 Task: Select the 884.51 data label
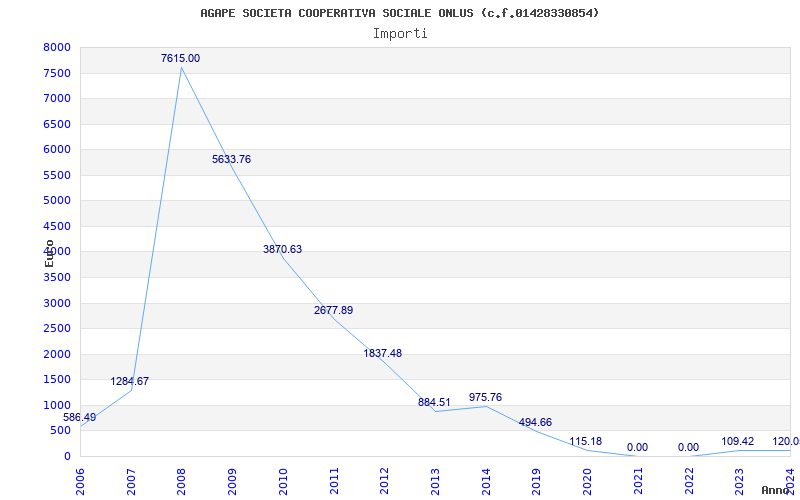click(x=434, y=402)
